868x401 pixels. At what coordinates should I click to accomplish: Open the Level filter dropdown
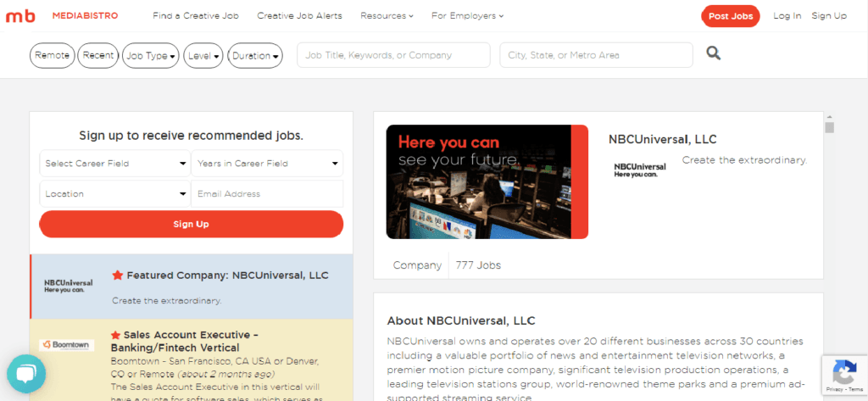click(203, 56)
